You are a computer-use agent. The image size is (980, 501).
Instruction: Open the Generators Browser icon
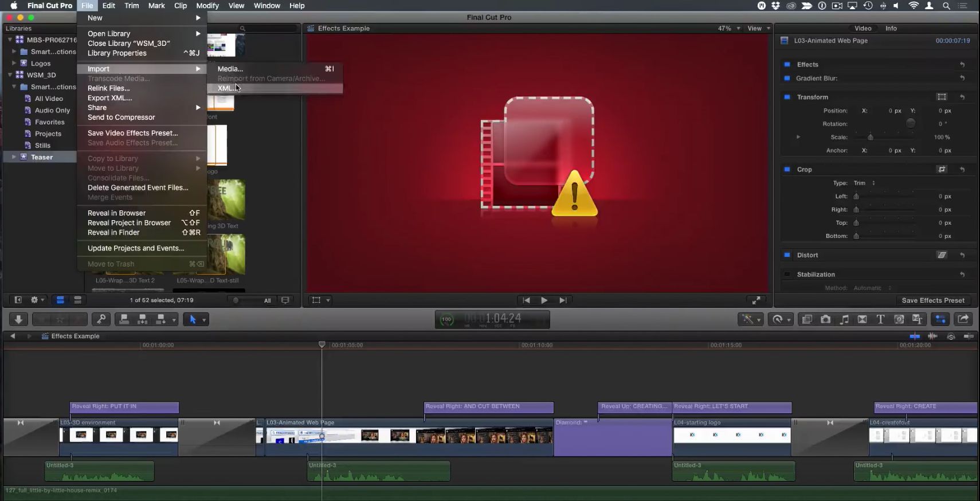pos(899,319)
